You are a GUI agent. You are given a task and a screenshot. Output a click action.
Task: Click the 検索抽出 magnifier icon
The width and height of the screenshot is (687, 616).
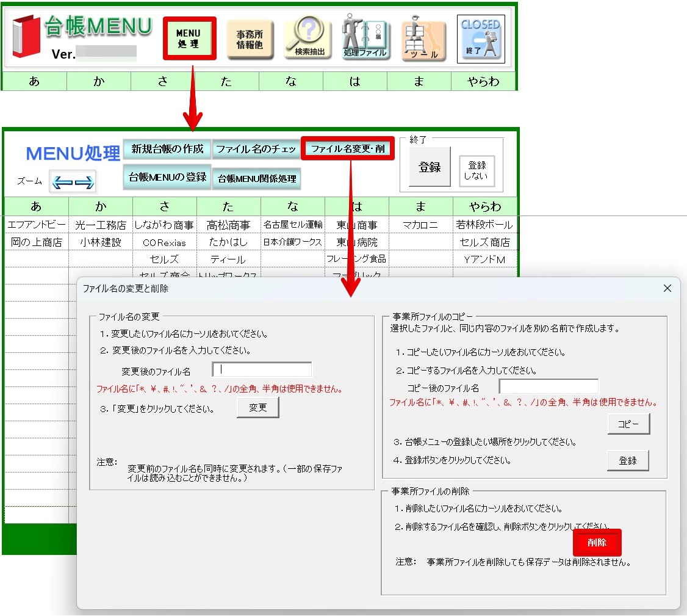click(x=308, y=37)
